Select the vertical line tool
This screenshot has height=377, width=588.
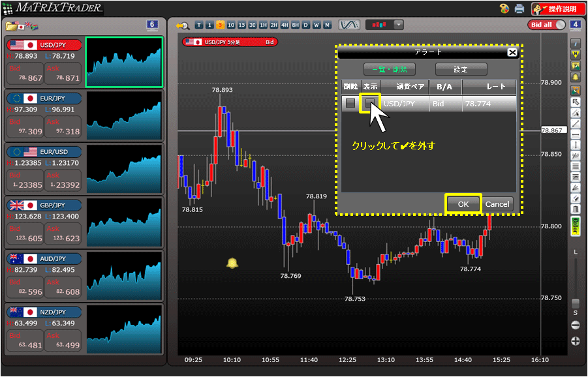(x=575, y=145)
